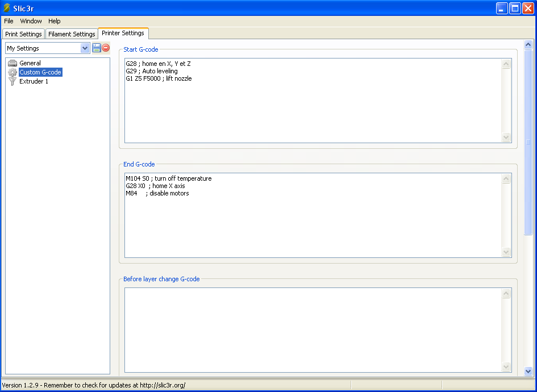Click Start G-code box scroll down arrow

pos(506,137)
